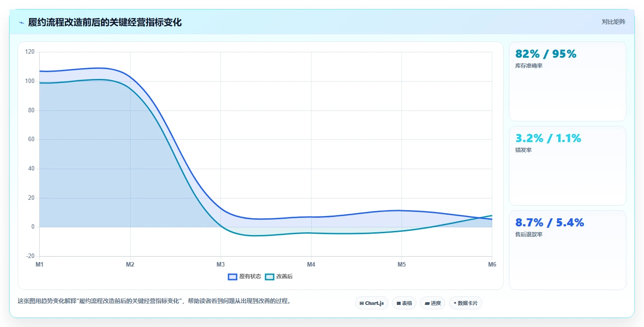644x327 pixels.
Task: Click the 80 y-axis value
Action: click(31, 111)
